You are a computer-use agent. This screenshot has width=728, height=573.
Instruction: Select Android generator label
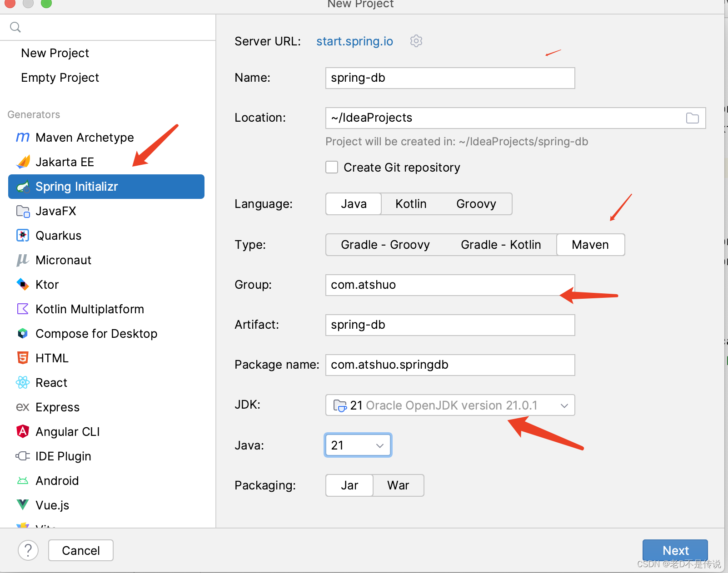(57, 481)
